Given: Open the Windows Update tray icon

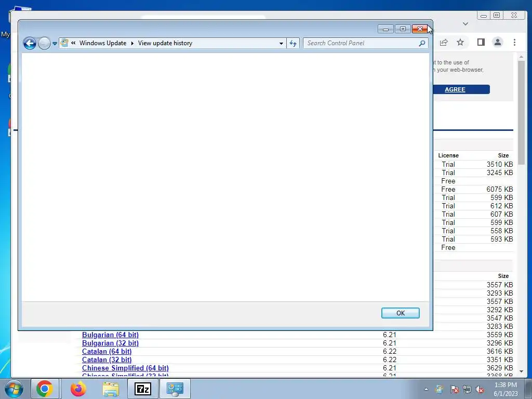Looking at the screenshot, I should coord(439,389).
